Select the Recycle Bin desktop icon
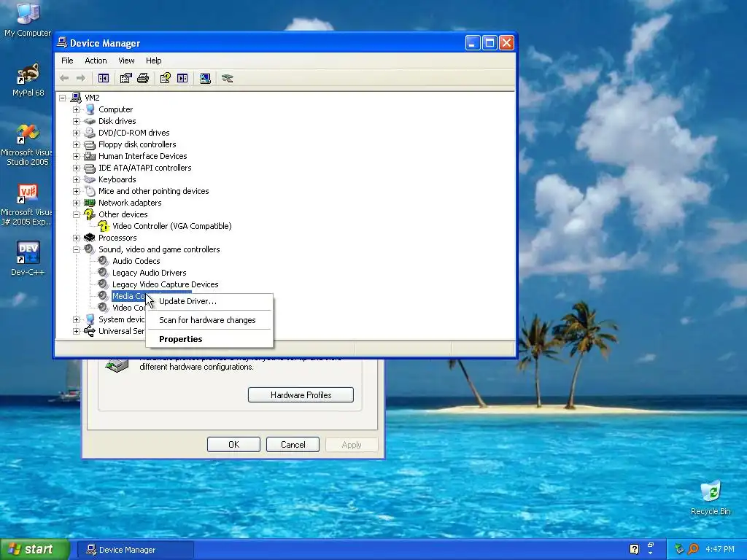The image size is (747, 560). 711,497
